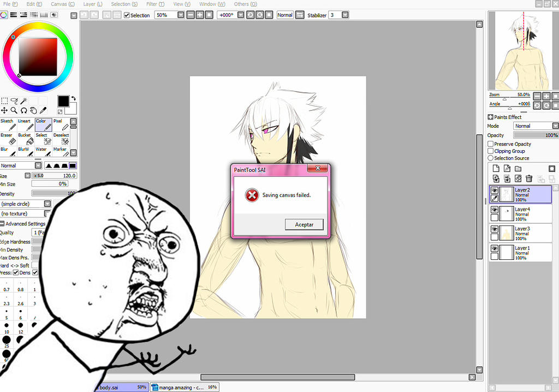This screenshot has height=392, width=559.
Task: Open the Layer menu
Action: (93, 4)
